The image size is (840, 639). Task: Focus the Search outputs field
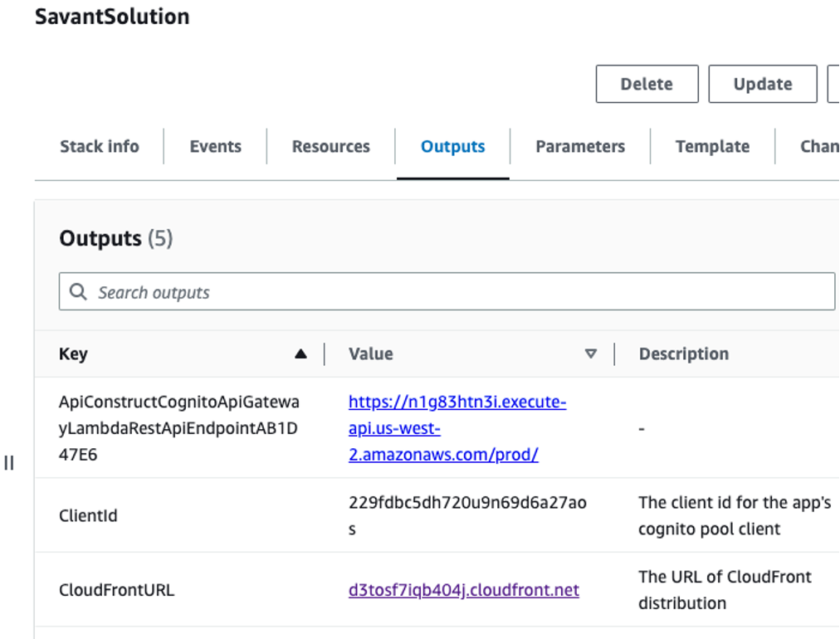(x=447, y=292)
